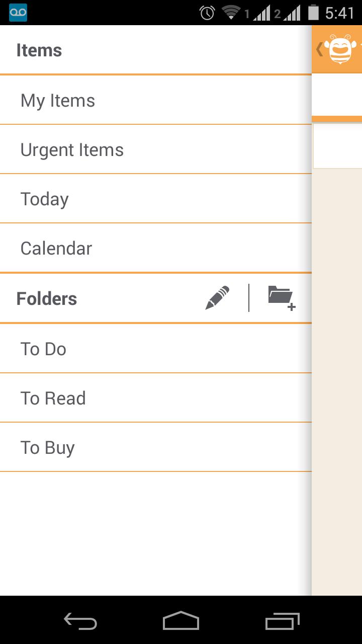
Task: Tap the alarm clock status icon
Action: [207, 13]
